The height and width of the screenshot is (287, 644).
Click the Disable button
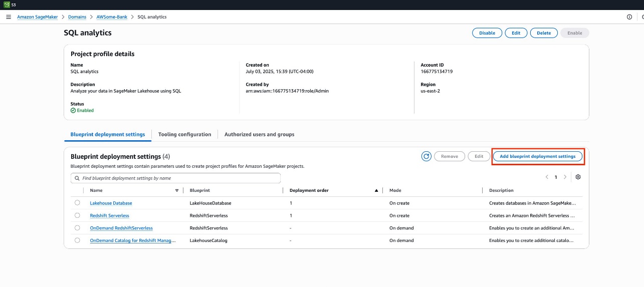click(x=487, y=33)
